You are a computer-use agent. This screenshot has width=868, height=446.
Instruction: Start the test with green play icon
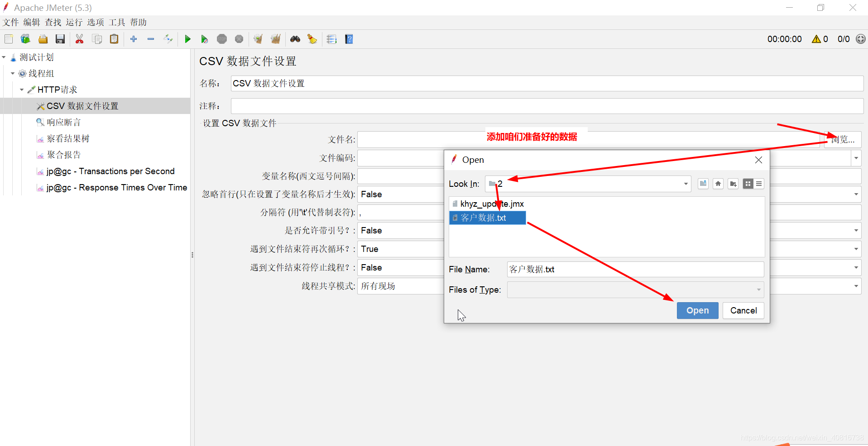(187, 39)
